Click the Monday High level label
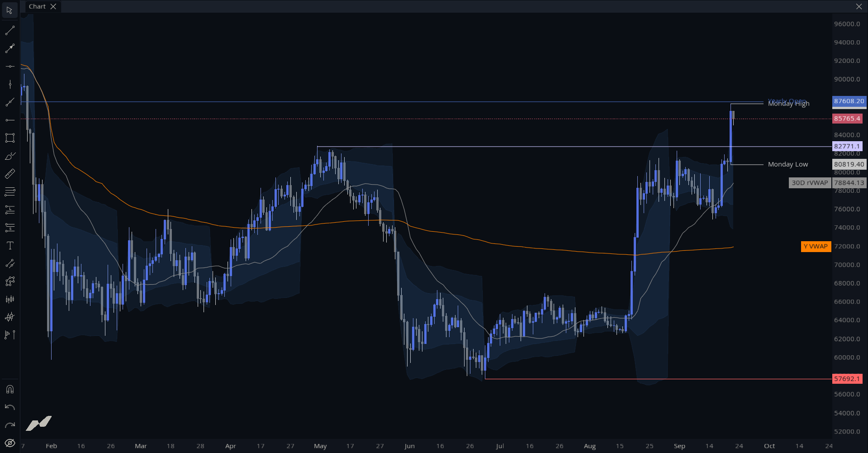This screenshot has height=453, width=868. point(788,104)
